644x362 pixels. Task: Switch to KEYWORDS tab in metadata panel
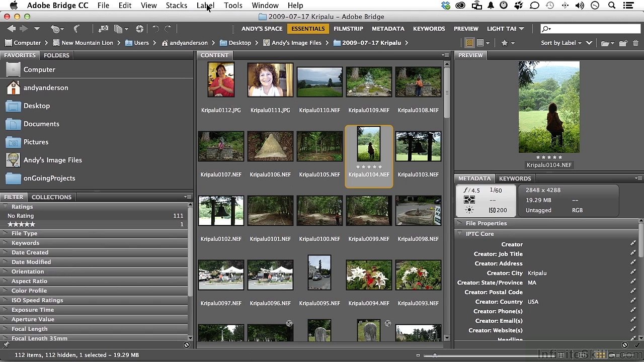(x=515, y=178)
